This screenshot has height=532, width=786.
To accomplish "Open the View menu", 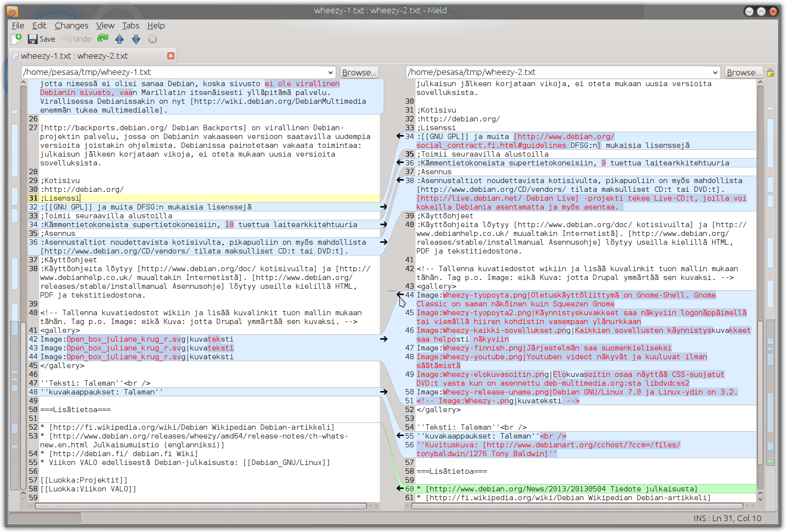I will [x=105, y=25].
